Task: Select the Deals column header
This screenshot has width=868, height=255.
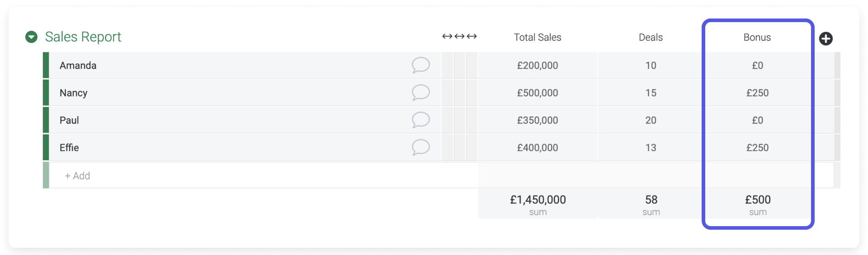Action: click(651, 37)
